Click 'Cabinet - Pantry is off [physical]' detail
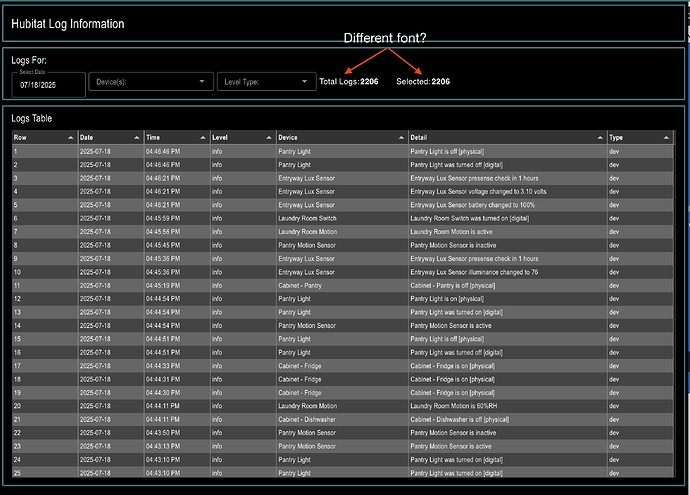 [x=452, y=286]
